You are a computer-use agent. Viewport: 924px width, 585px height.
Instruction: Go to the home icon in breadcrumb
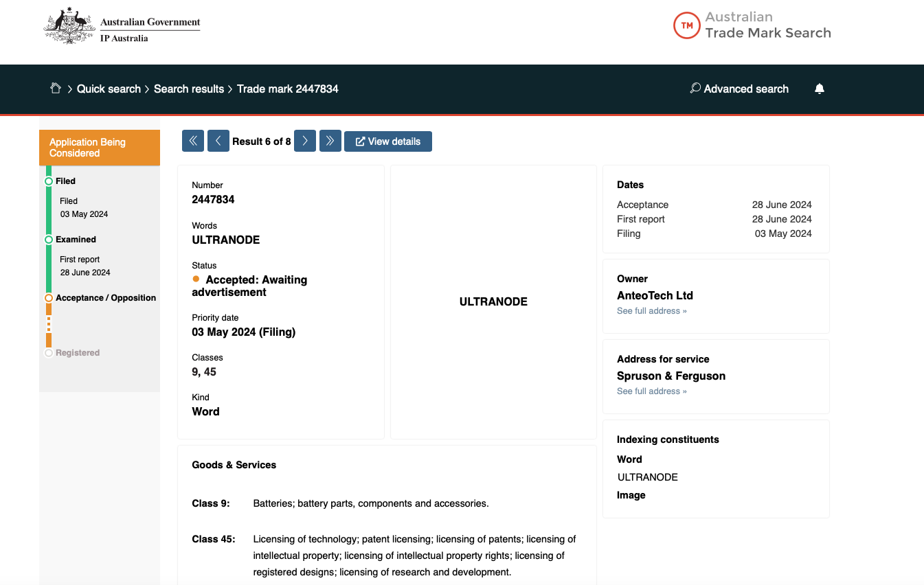click(x=56, y=88)
